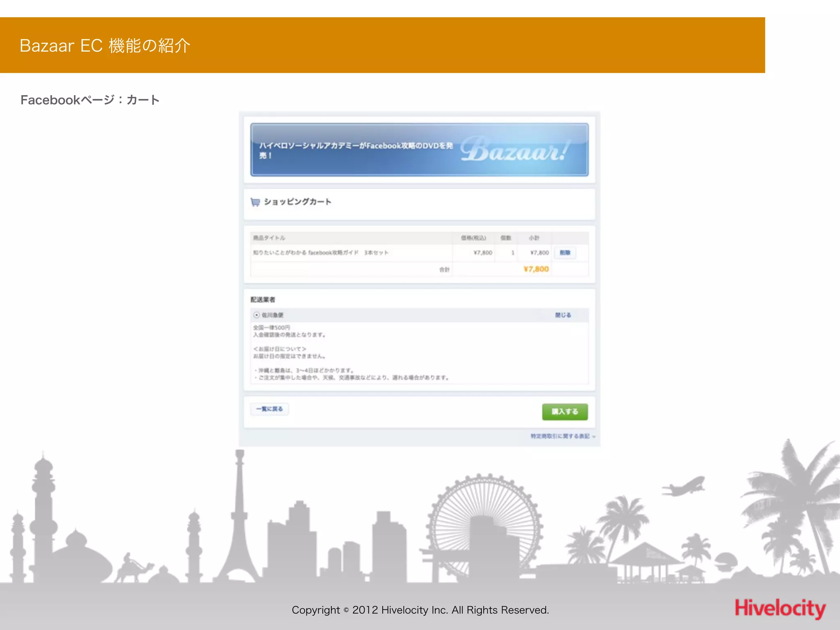Click the 削除 delete button in cart row
This screenshot has height=630, width=840.
[565, 253]
